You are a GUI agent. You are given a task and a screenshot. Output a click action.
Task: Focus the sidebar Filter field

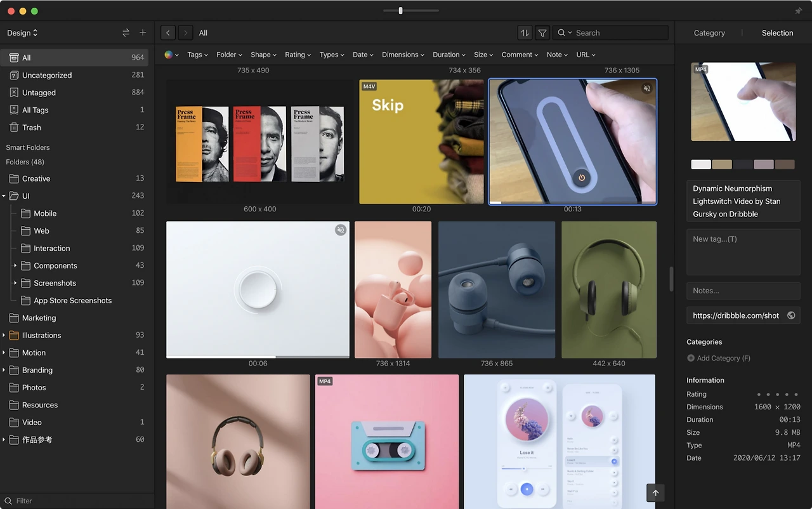click(x=77, y=501)
